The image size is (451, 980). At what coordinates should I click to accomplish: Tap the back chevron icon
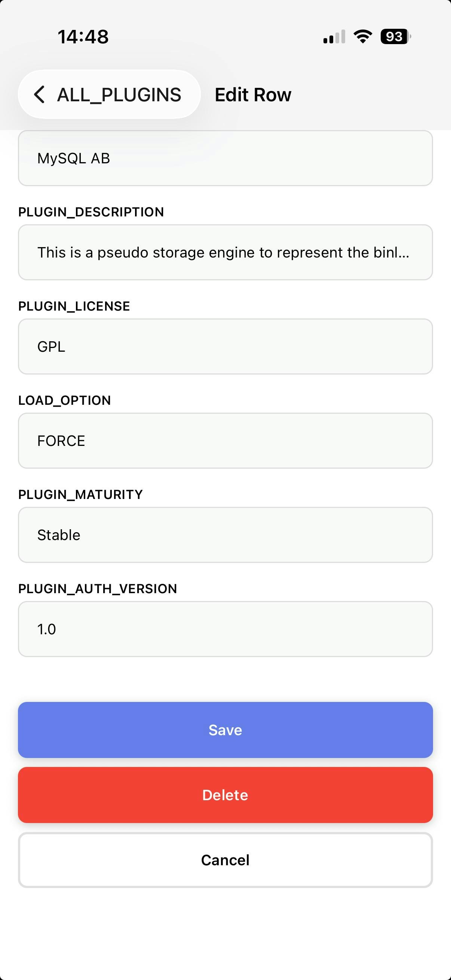[x=39, y=94]
